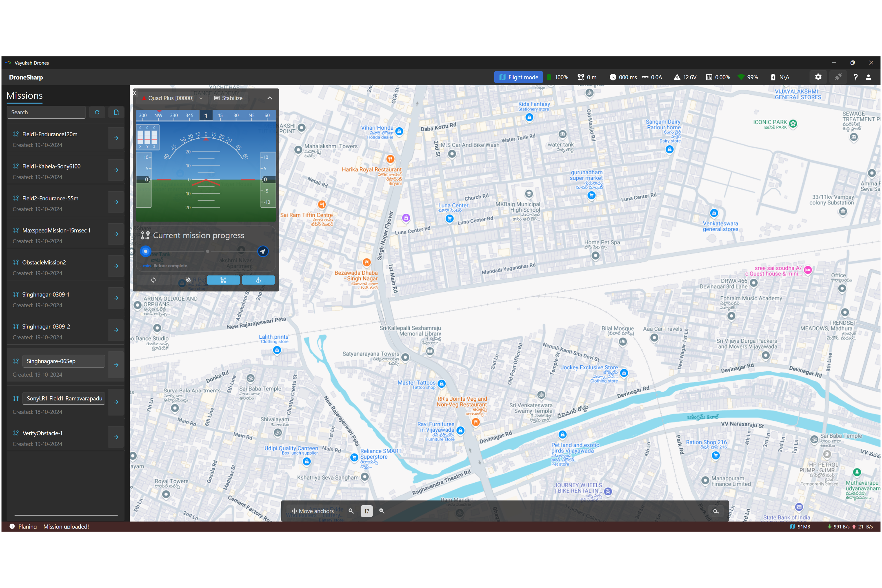Viewport: 882px width, 588px height.
Task: Edit the Singhnagare-06Sep name field
Action: [63, 361]
